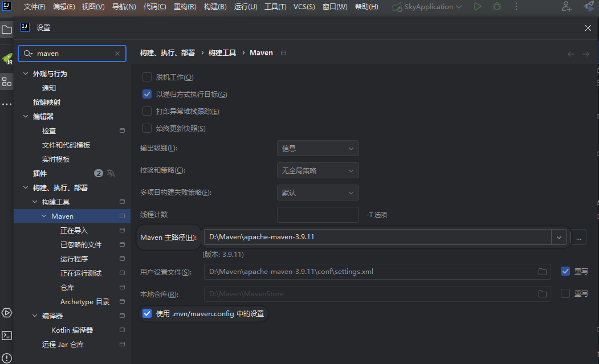This screenshot has width=599, height=364.
Task: Collapse the 编辑器 tree node
Action: 26,116
